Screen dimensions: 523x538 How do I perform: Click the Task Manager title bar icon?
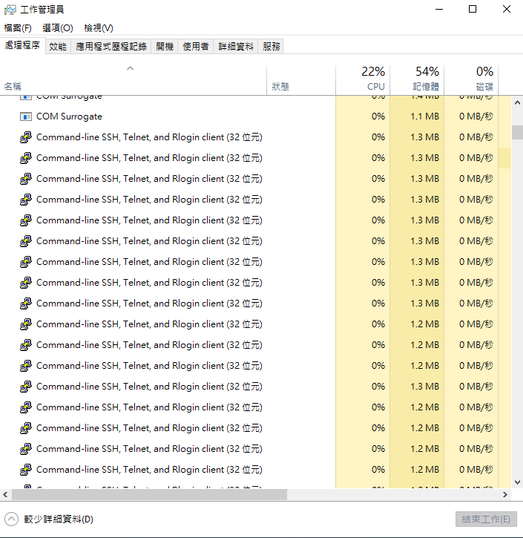pyautogui.click(x=10, y=10)
